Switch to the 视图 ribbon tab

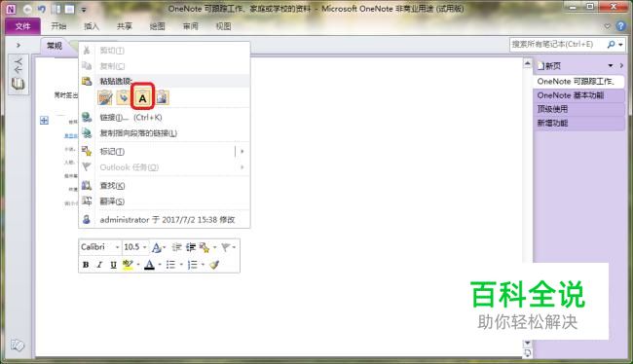pyautogui.click(x=223, y=26)
